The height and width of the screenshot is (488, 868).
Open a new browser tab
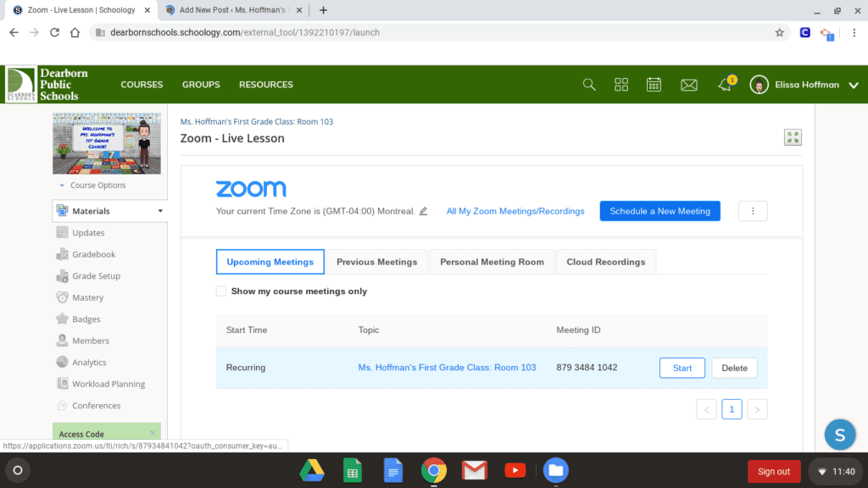[x=323, y=10]
